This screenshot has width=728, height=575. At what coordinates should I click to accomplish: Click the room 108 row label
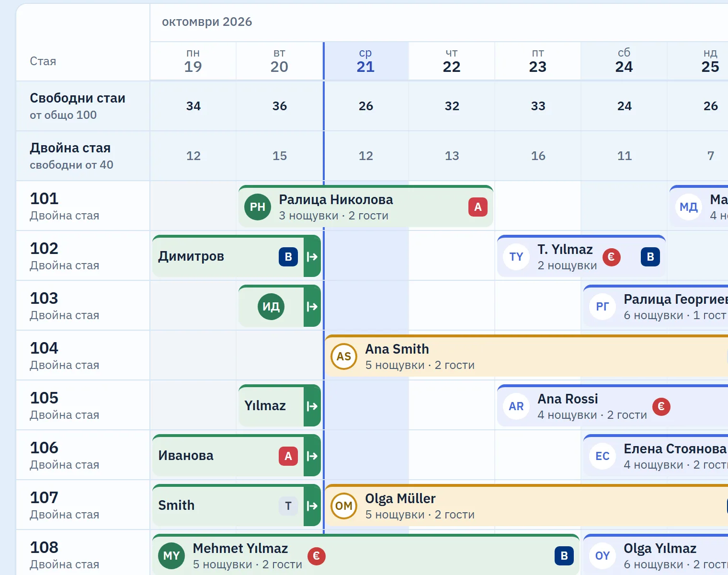83,553
